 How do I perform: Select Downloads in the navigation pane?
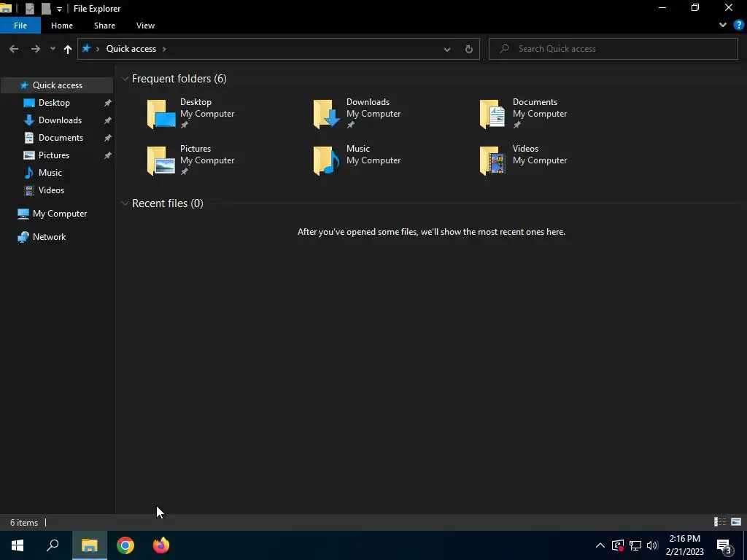[60, 120]
